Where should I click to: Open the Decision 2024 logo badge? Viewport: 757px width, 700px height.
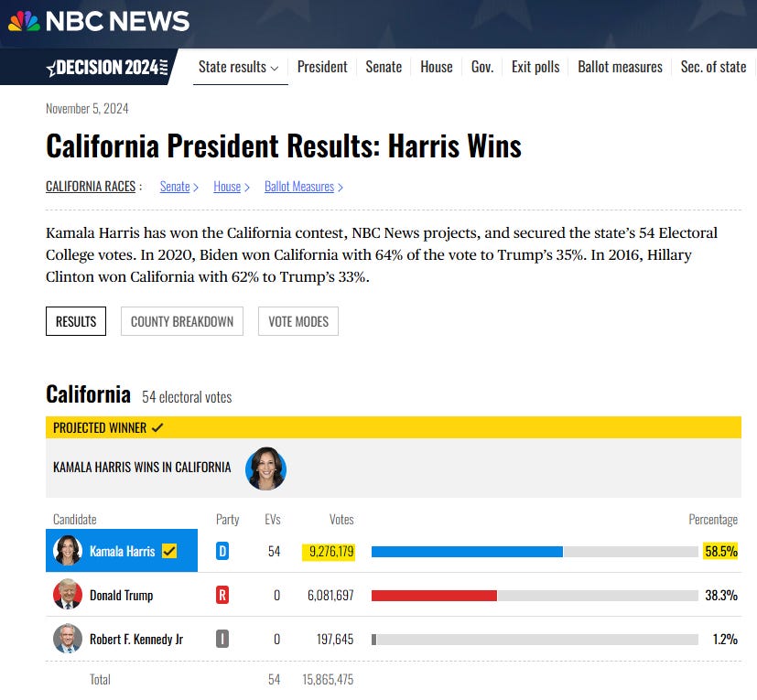point(107,68)
